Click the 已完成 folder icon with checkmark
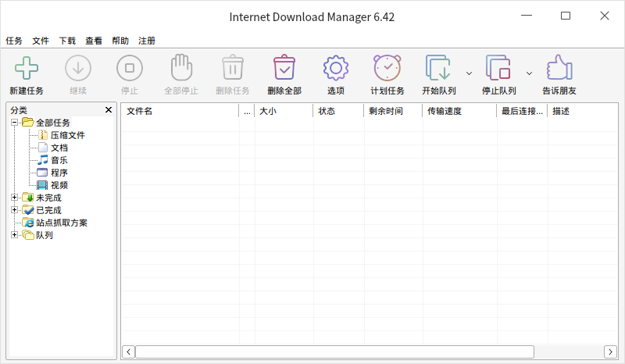This screenshot has height=364, width=625. point(28,210)
